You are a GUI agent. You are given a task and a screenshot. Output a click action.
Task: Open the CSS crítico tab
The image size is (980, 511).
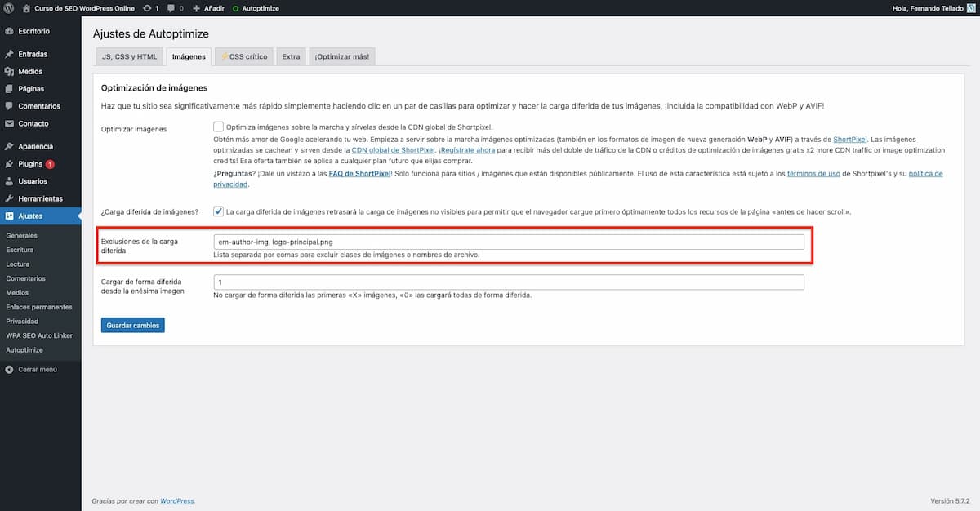tap(244, 56)
